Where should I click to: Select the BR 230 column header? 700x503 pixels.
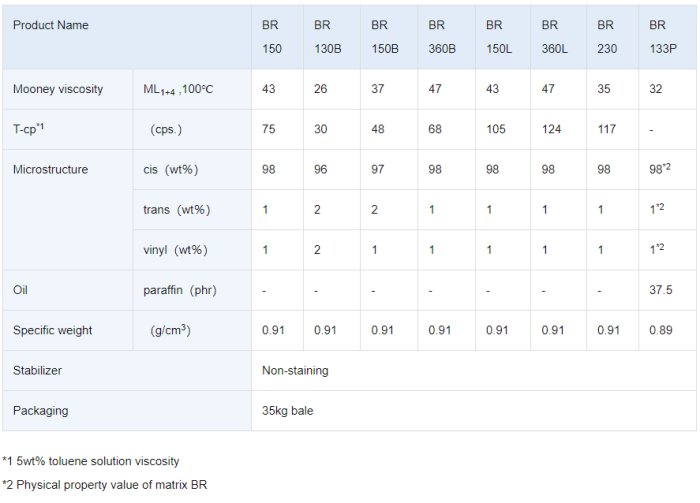[x=607, y=36]
